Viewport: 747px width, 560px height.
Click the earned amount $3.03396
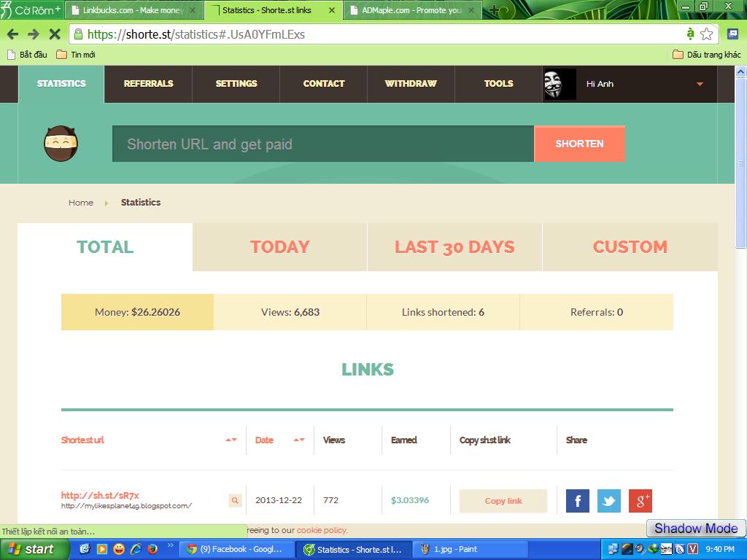coord(410,500)
